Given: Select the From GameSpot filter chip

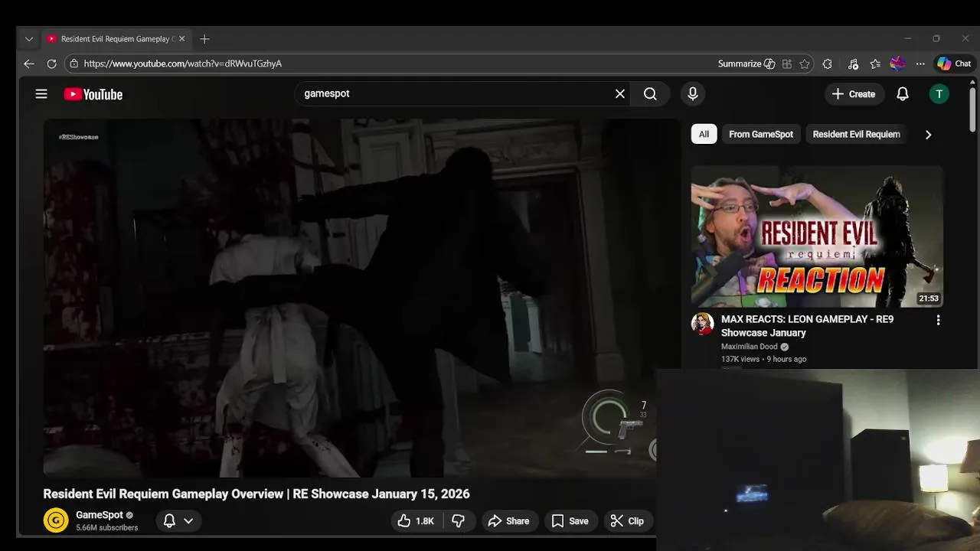Looking at the screenshot, I should coord(761,134).
